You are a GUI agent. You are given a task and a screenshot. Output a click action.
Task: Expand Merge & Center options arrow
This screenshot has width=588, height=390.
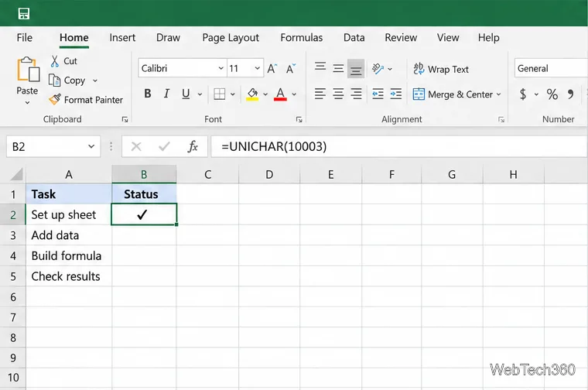pyautogui.click(x=499, y=94)
